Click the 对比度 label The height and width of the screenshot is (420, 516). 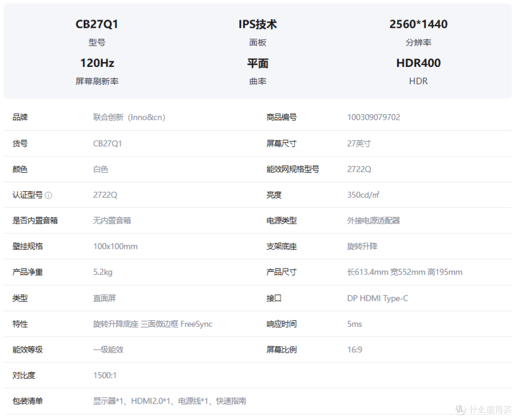click(24, 375)
